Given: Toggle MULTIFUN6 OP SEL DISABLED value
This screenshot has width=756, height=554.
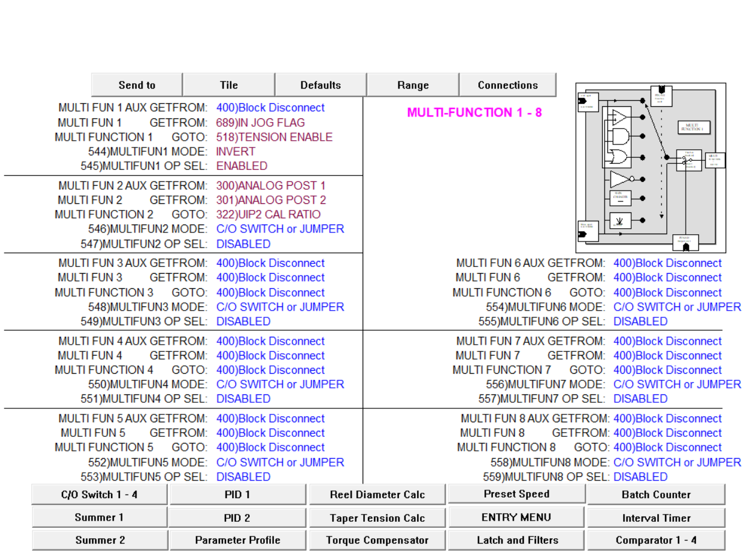Looking at the screenshot, I should [640, 322].
